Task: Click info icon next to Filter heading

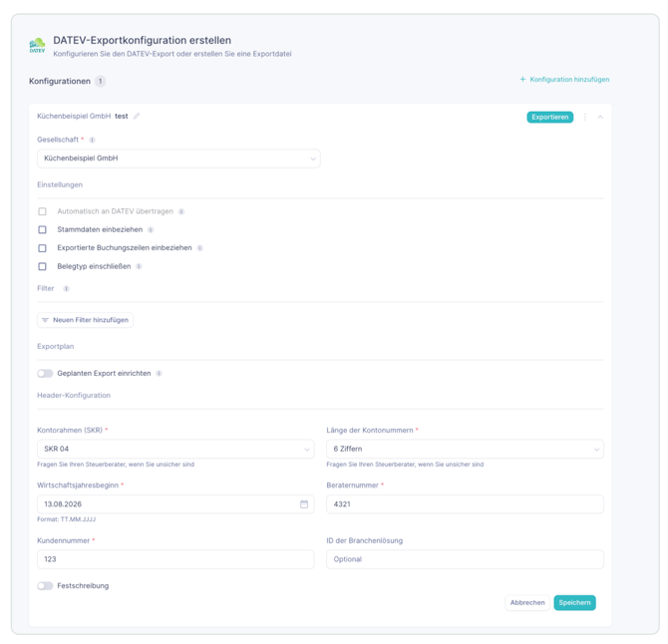Action: point(66,289)
